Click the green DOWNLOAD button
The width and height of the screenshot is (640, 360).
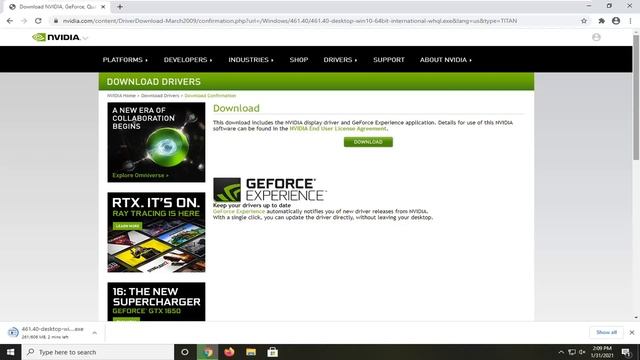click(x=368, y=142)
